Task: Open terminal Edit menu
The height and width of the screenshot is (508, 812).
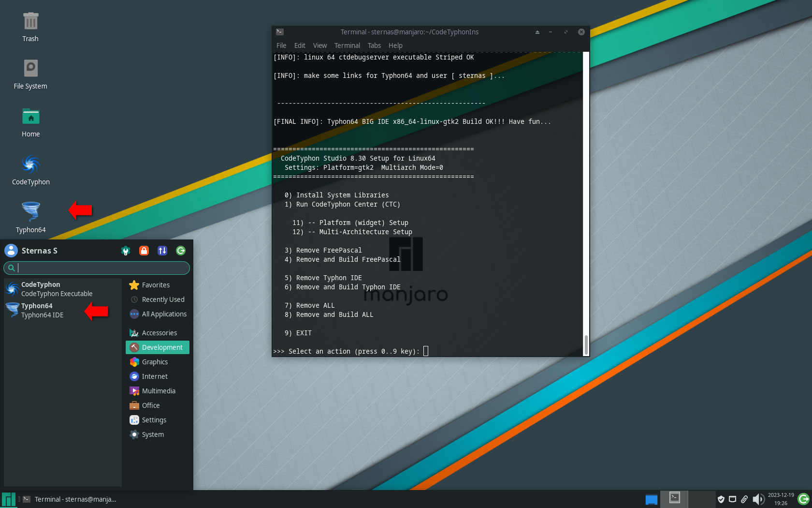Action: tap(300, 45)
